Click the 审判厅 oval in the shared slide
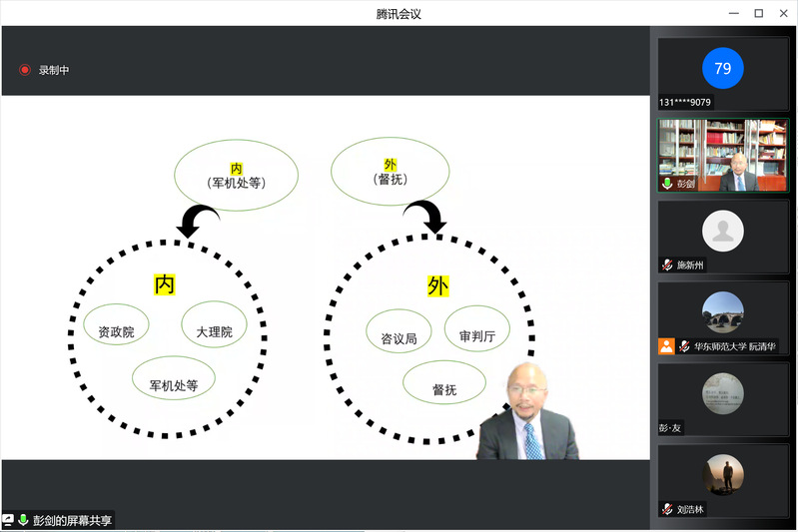 point(476,336)
